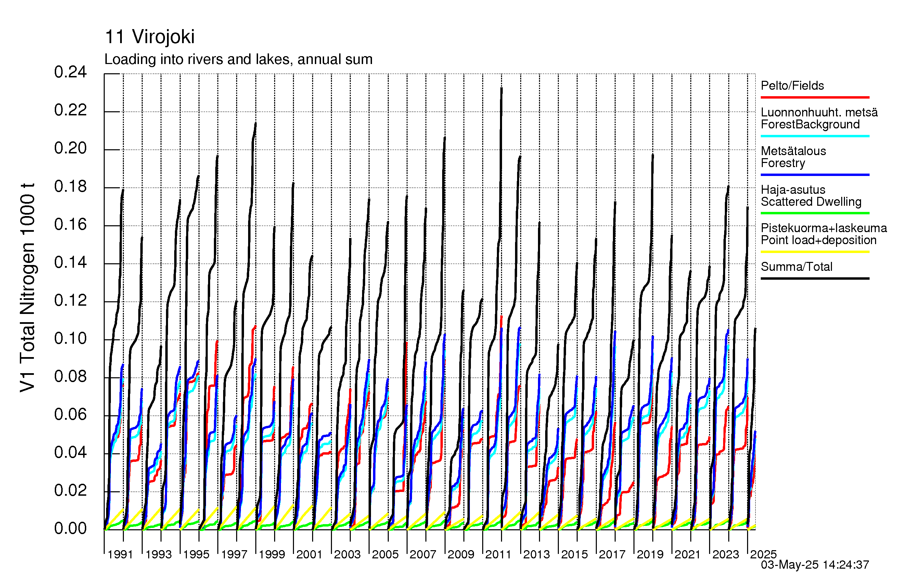Click the x-axis year label 2005

click(385, 554)
